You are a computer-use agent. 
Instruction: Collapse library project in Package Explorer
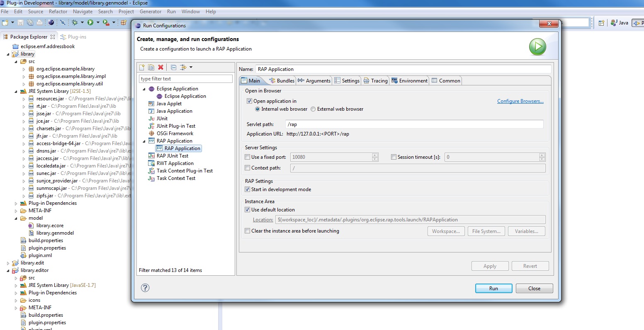coord(8,54)
